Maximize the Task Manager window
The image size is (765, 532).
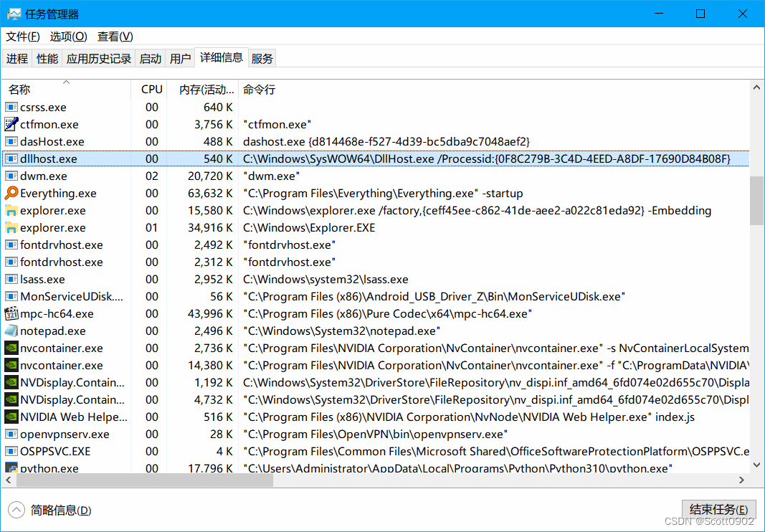[x=700, y=14]
